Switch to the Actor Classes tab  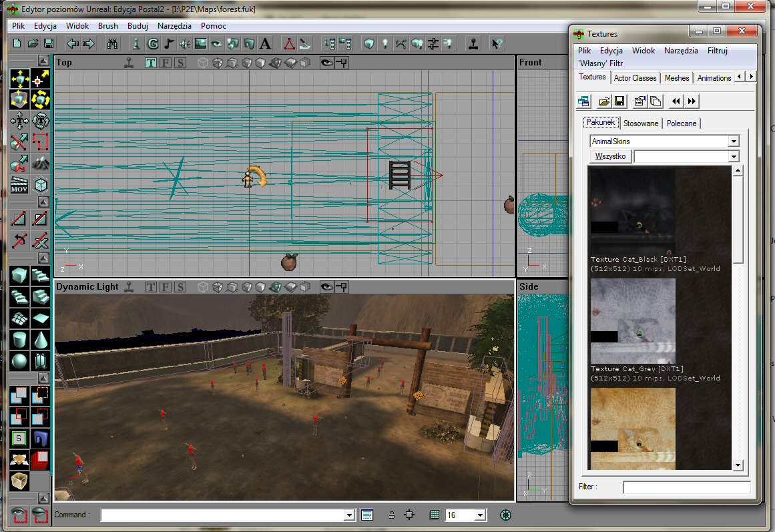point(635,78)
